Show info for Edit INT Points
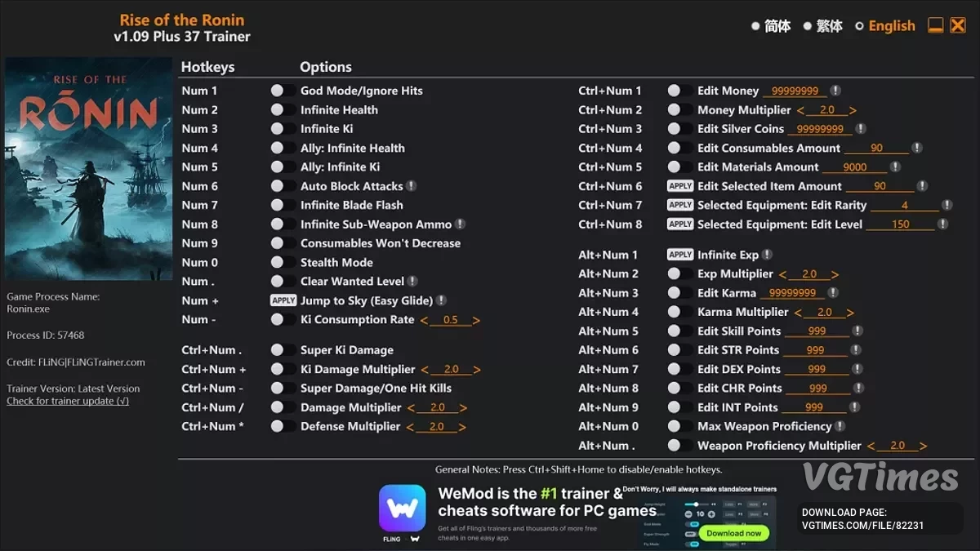The height and width of the screenshot is (551, 980). tap(854, 407)
